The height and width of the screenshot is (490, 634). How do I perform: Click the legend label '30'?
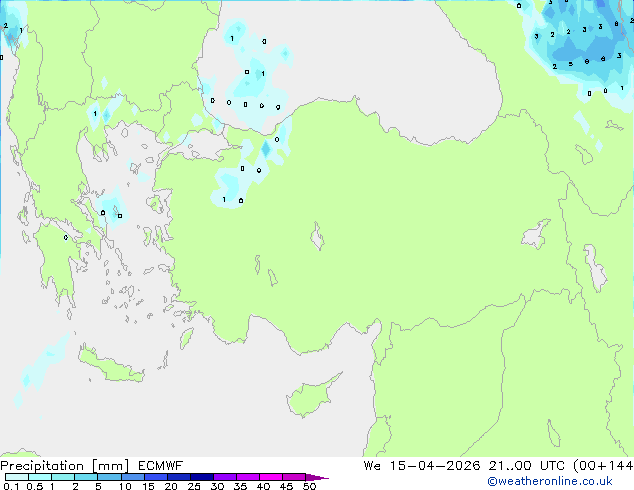217,486
